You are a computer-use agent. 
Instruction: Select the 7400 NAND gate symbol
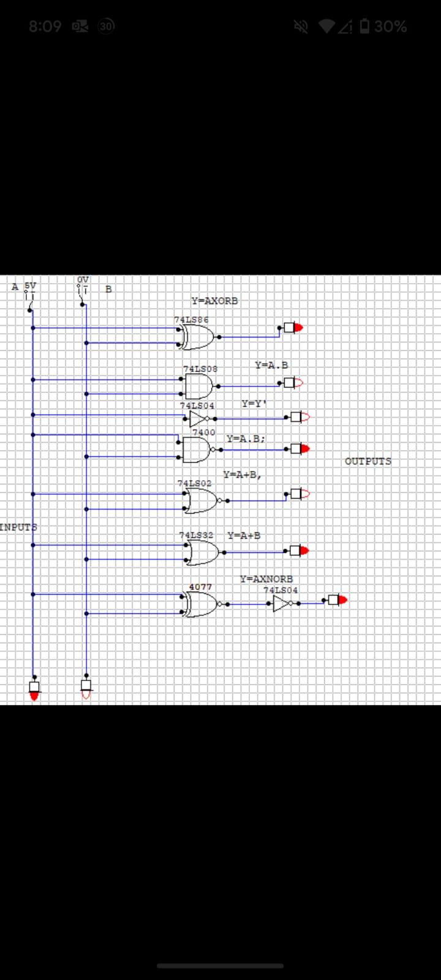click(x=200, y=450)
